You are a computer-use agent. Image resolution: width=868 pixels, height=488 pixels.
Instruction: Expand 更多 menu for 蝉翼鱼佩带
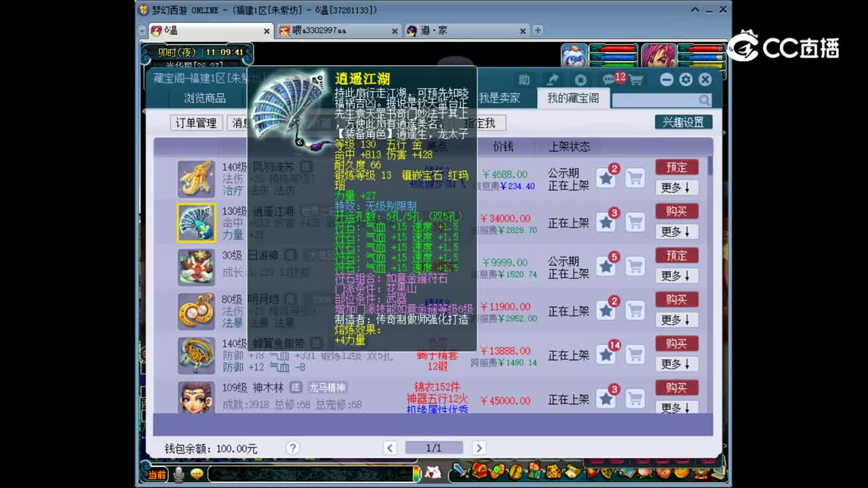tap(677, 364)
